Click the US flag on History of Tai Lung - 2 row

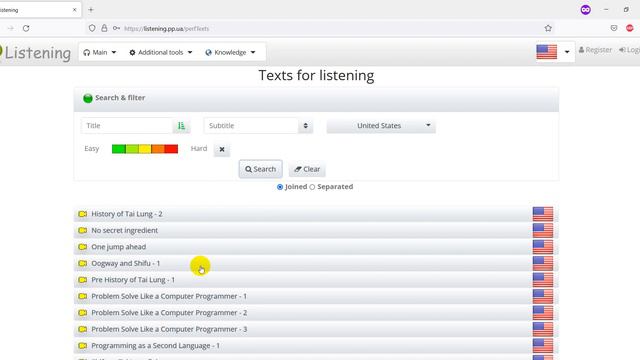tap(543, 214)
